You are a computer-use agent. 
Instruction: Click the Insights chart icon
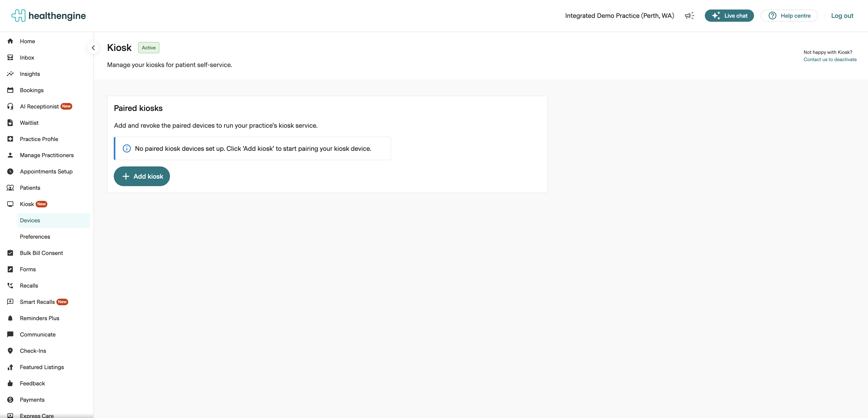10,74
